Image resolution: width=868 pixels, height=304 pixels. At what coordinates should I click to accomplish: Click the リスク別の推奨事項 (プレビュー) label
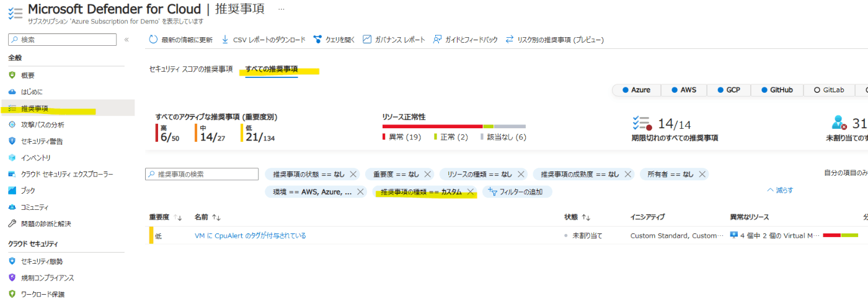(560, 40)
